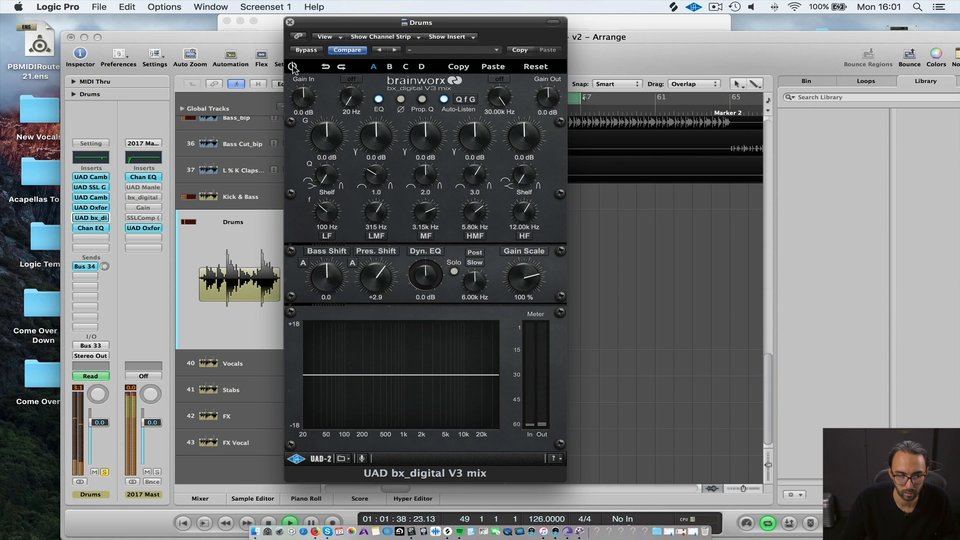Open the plugin preset name dropdown
Image resolution: width=960 pixels, height=540 pixels.
452,50
